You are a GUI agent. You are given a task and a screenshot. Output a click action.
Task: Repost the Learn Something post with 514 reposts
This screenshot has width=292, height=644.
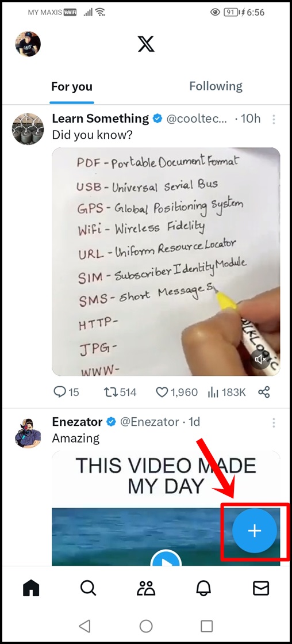tap(120, 393)
